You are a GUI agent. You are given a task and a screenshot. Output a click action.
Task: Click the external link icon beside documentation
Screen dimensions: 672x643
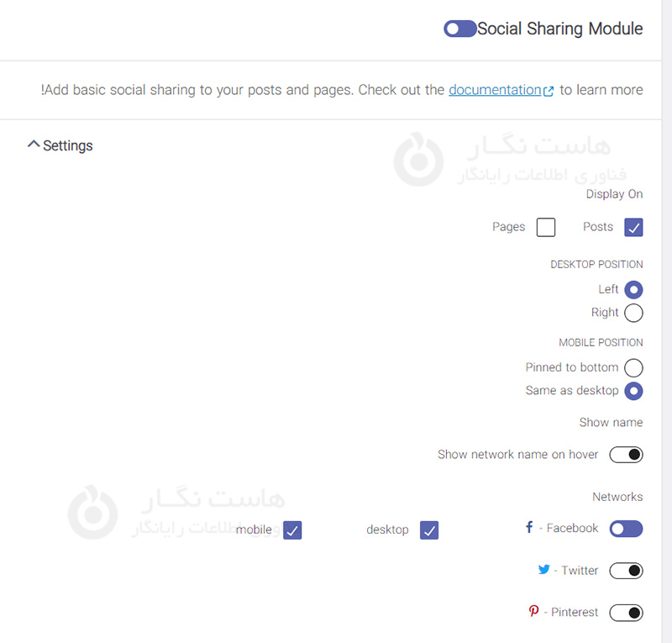[549, 91]
